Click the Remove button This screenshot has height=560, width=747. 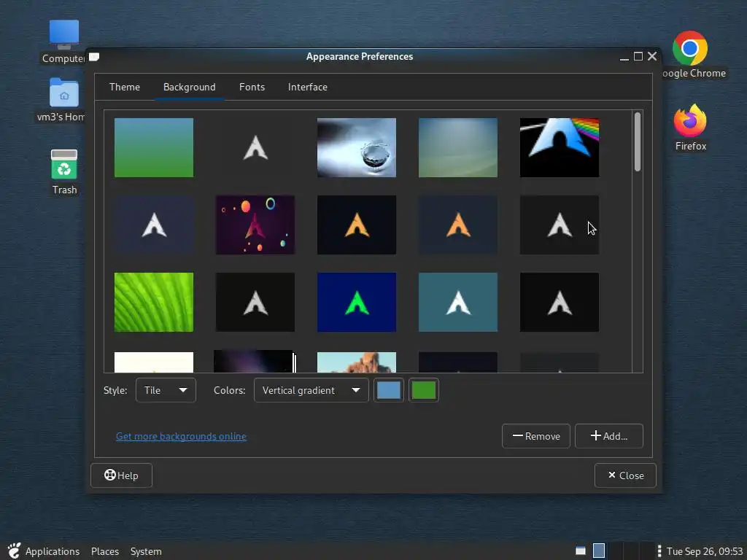tap(536, 436)
